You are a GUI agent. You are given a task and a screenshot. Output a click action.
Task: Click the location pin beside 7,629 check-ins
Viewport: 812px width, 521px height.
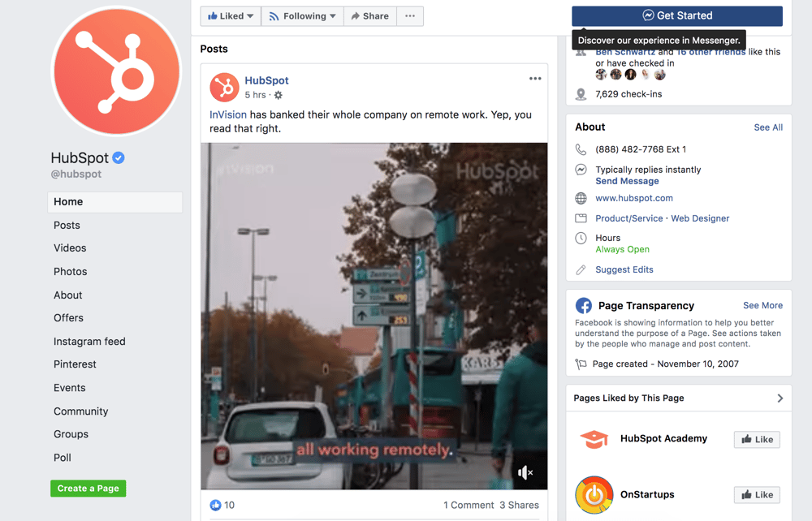[x=581, y=94]
